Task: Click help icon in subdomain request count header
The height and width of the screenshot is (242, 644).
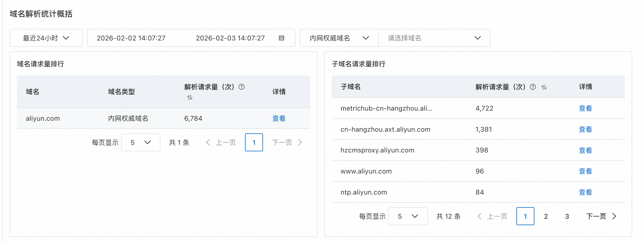Action: pos(533,87)
